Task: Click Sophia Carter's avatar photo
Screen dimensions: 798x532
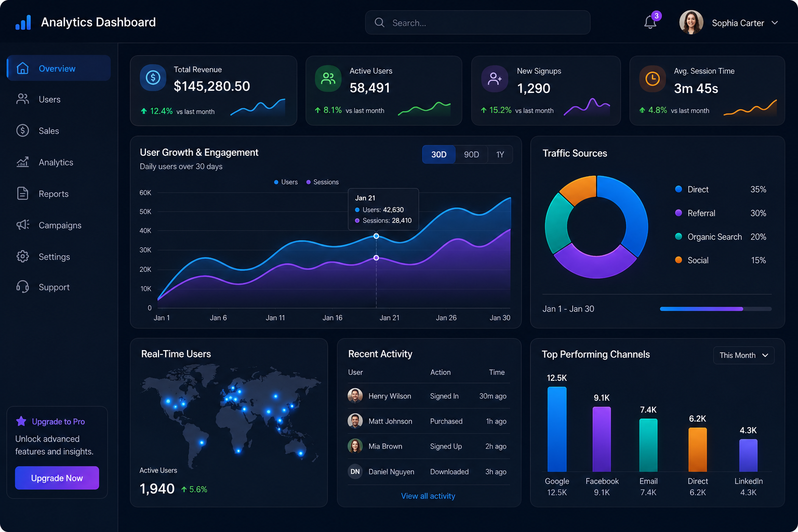Action: [x=691, y=22]
